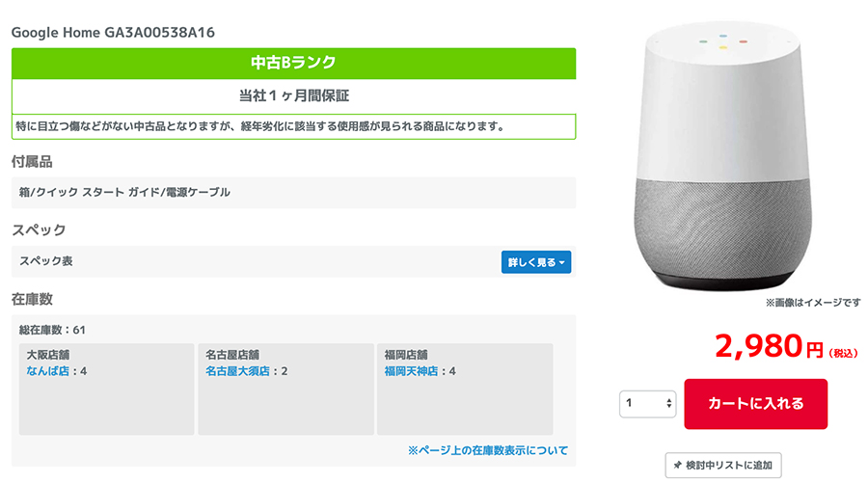Click the 大阪店舗 stock box heading
This screenshot has height=483, width=868.
click(47, 355)
